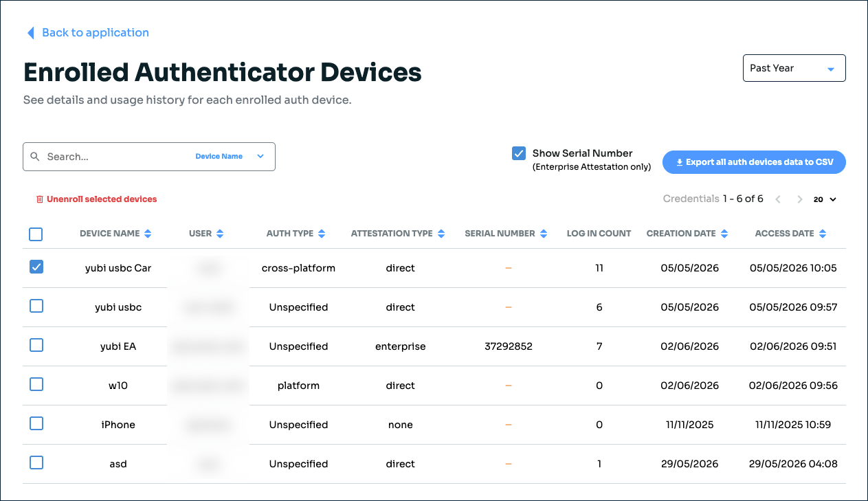This screenshot has width=868, height=501.
Task: Click the iPhone device name
Action: tap(118, 425)
